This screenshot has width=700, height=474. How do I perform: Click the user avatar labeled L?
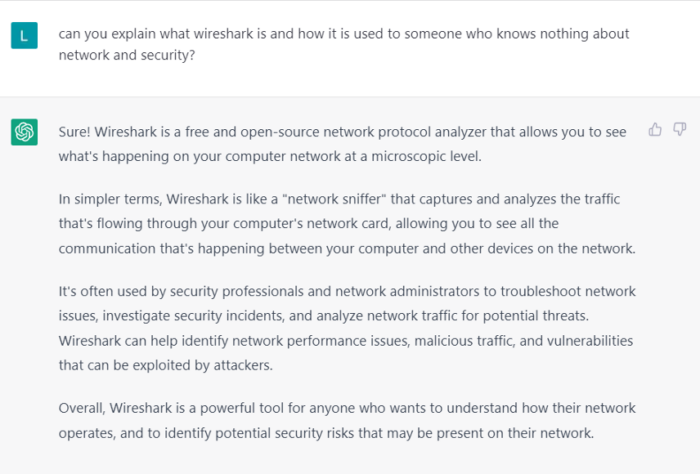[x=25, y=37]
